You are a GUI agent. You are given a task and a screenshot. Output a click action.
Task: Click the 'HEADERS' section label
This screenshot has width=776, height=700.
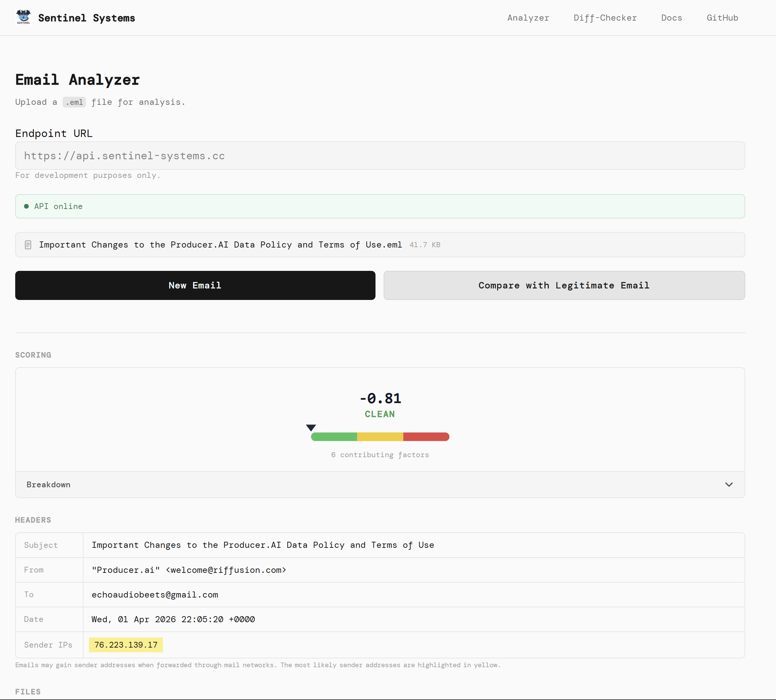(33, 520)
